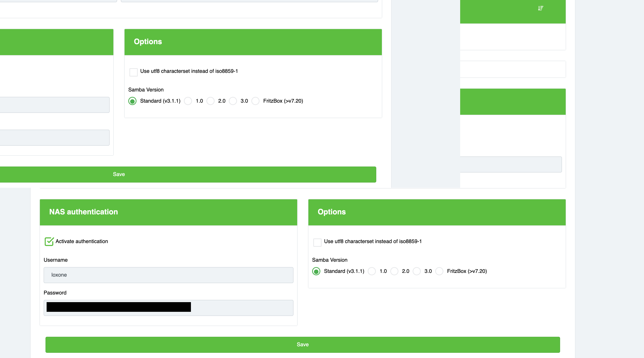Select Samba version 1.0 in lower Options panel
The image size is (644, 358).
coord(372,271)
